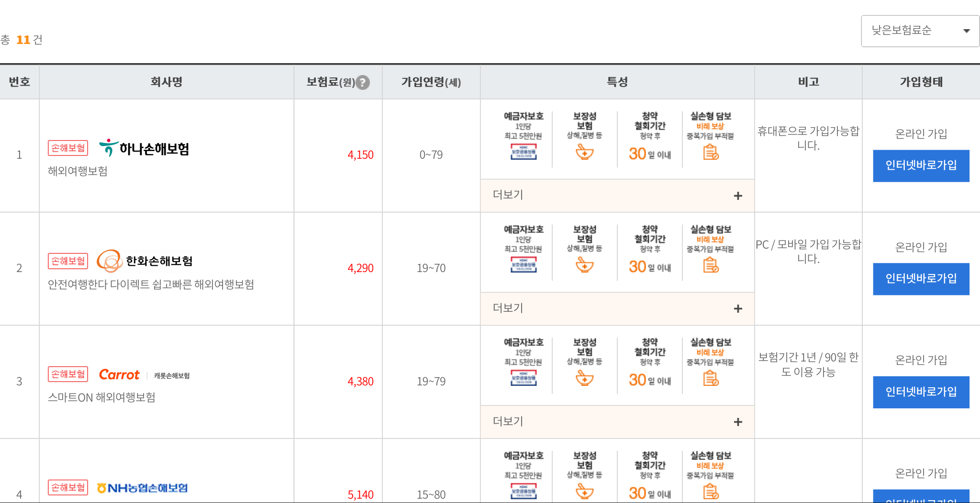Click the premium 5,140
The image size is (980, 503).
(360, 495)
